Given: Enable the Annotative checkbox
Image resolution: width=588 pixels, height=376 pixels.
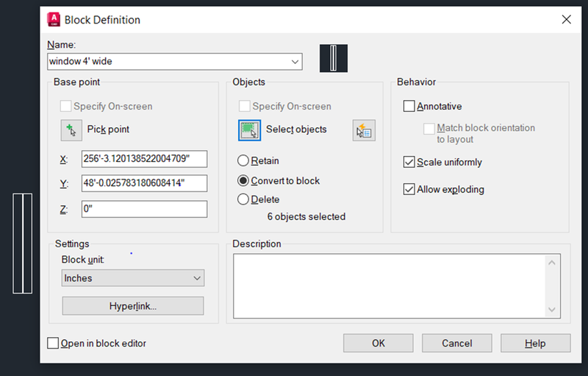Looking at the screenshot, I should coord(409,106).
